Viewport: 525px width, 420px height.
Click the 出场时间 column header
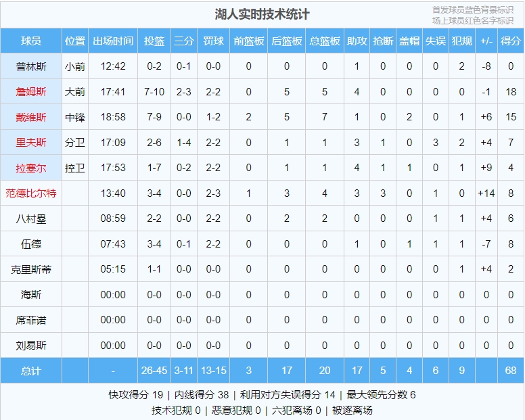pyautogui.click(x=113, y=41)
